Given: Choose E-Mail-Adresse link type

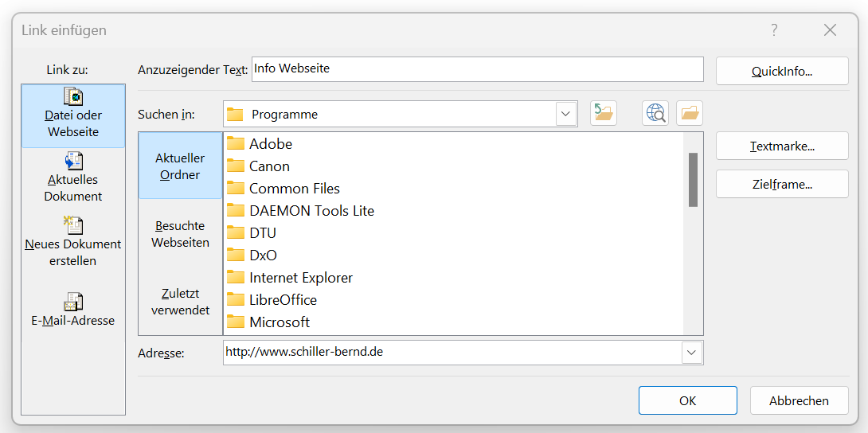Looking at the screenshot, I should click(x=73, y=311).
